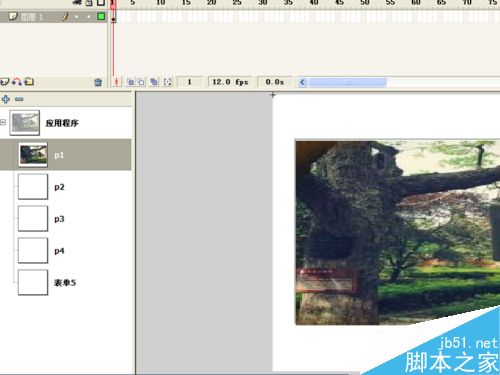Click frame number 25 on timeline ruler
The width and height of the screenshot is (500, 375).
coord(237,3)
